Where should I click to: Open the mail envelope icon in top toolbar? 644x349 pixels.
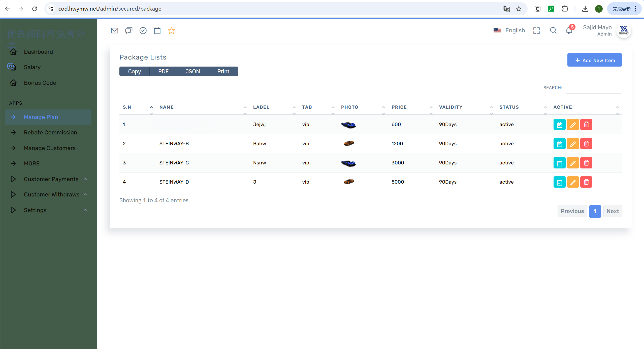[114, 31]
